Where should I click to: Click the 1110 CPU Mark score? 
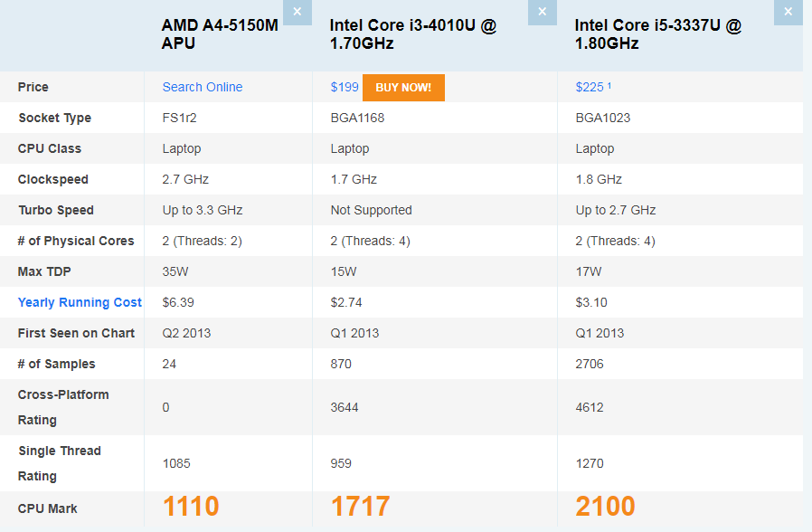point(191,507)
